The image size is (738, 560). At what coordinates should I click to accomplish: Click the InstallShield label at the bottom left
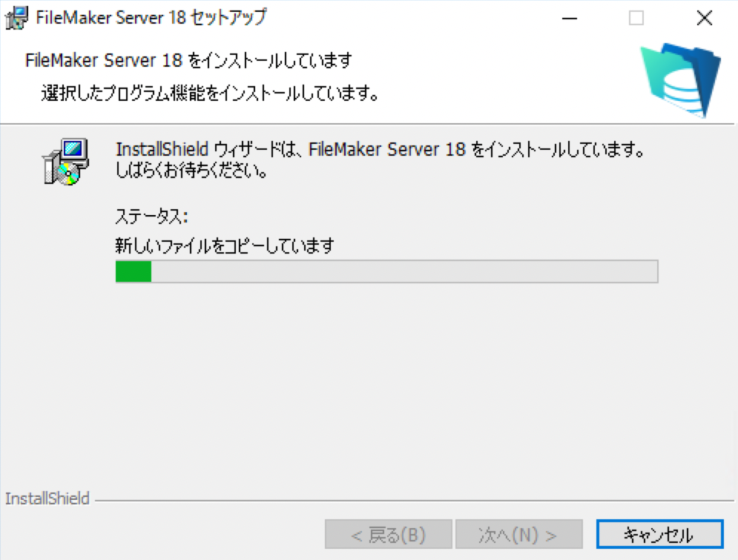[47, 498]
